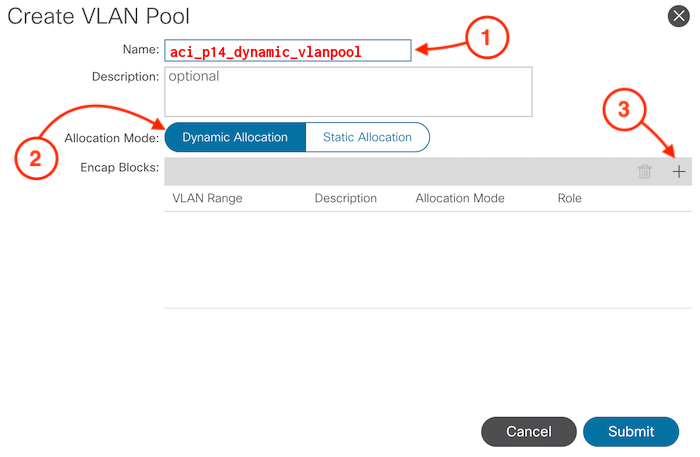Cancel the VLAN pool creation

click(528, 431)
